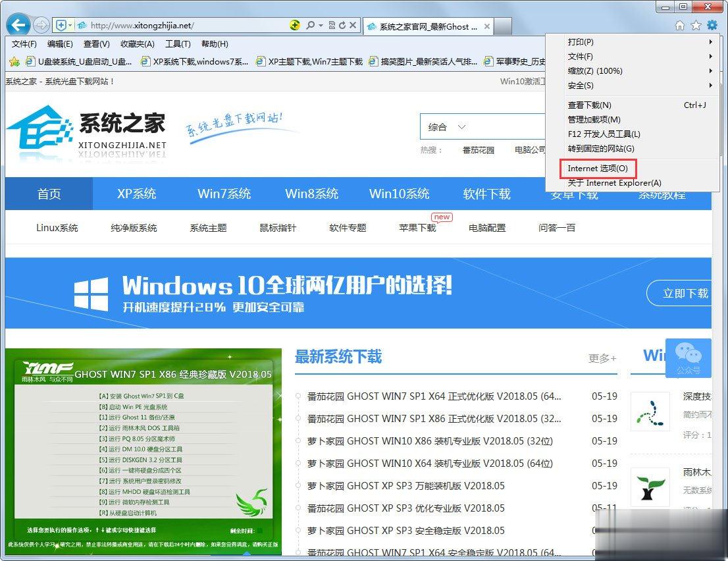
Task: Add to favorites bar star icon
Action: [14, 61]
